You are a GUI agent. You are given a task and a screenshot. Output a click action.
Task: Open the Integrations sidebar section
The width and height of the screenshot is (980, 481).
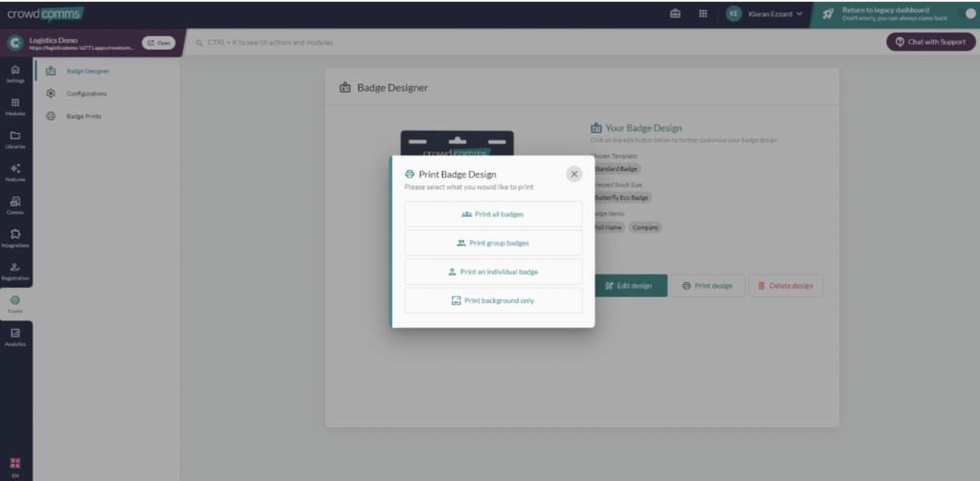[15, 238]
